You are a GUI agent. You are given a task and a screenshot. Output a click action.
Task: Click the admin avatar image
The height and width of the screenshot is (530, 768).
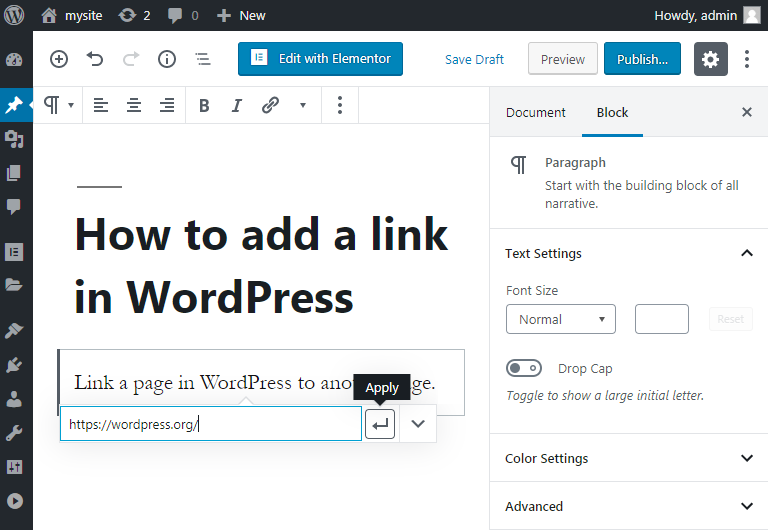pos(752,15)
